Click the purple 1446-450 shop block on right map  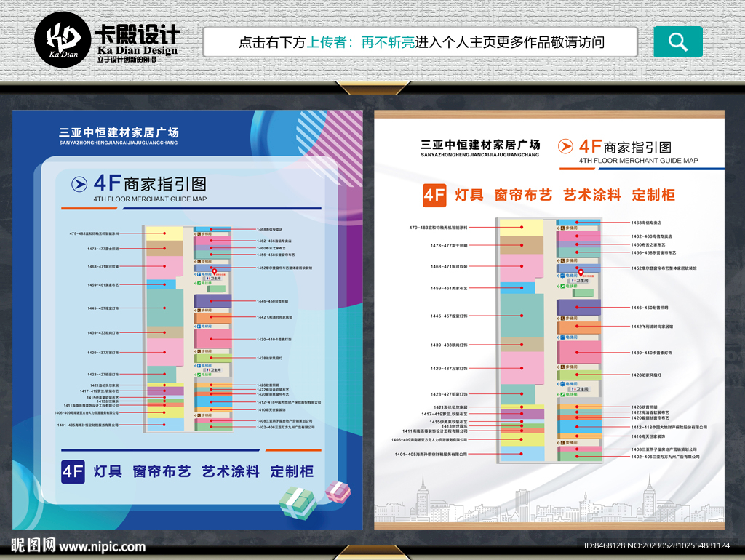point(578,308)
